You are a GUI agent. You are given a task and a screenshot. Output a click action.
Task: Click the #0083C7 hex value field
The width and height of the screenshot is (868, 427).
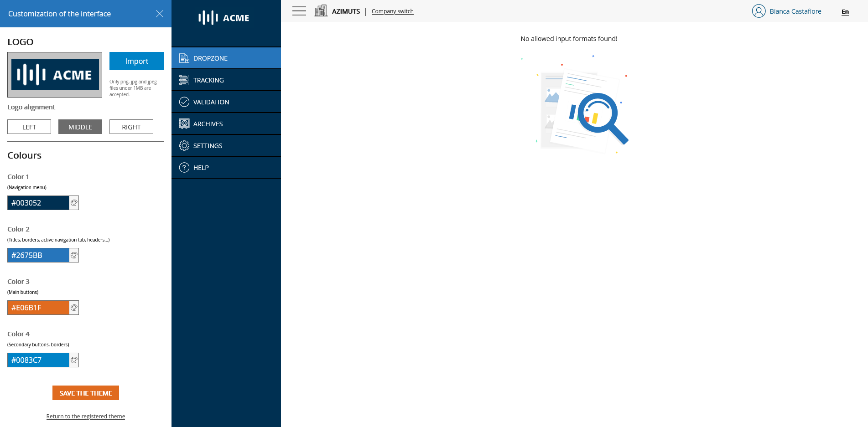click(x=38, y=360)
